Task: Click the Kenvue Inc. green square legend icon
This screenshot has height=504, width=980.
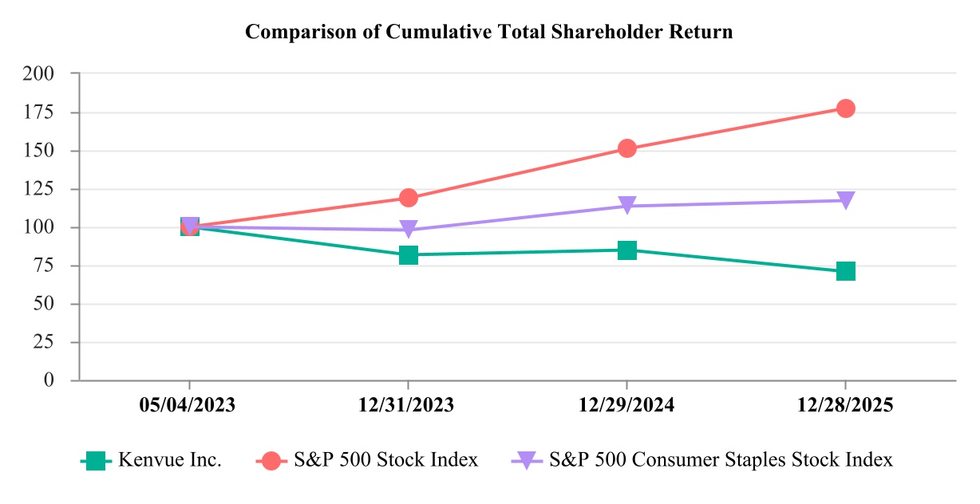Action: click(96, 461)
